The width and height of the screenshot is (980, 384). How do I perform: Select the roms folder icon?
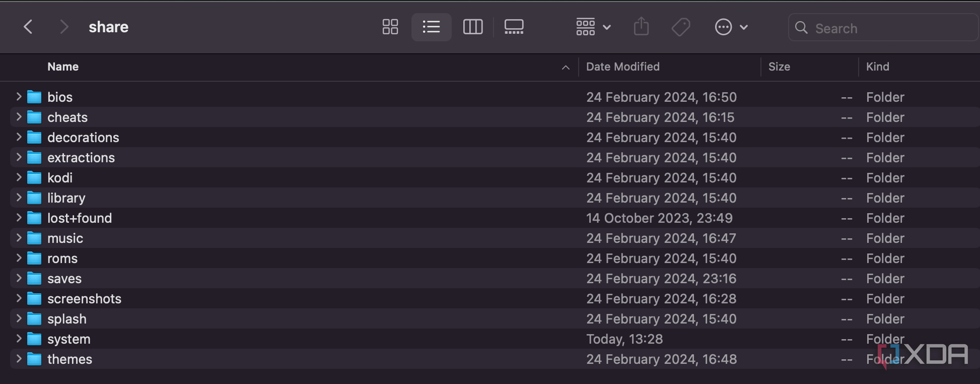click(x=34, y=258)
